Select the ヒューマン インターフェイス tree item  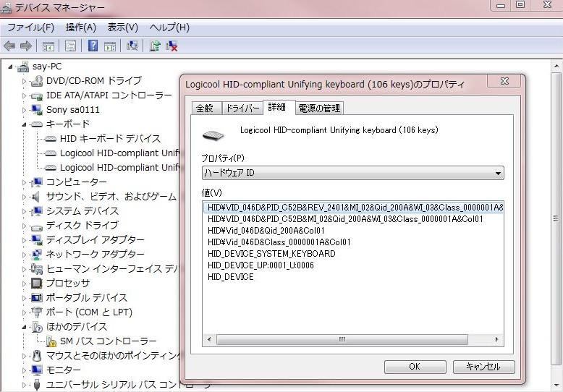coord(112,268)
